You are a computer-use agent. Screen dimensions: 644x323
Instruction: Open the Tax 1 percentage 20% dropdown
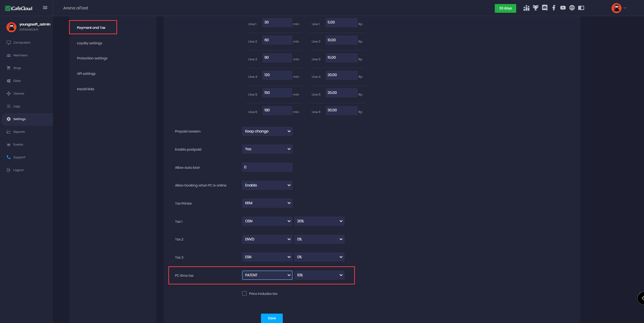319,221
